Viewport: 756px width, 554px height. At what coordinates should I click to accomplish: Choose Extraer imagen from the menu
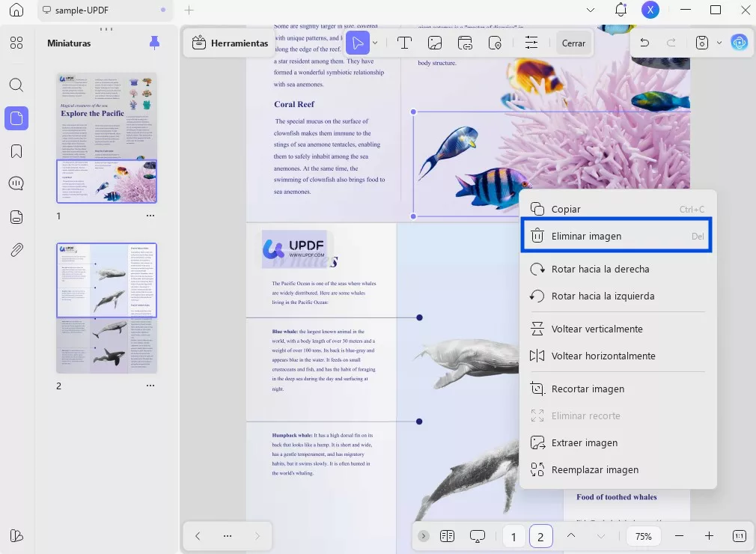tap(618, 442)
